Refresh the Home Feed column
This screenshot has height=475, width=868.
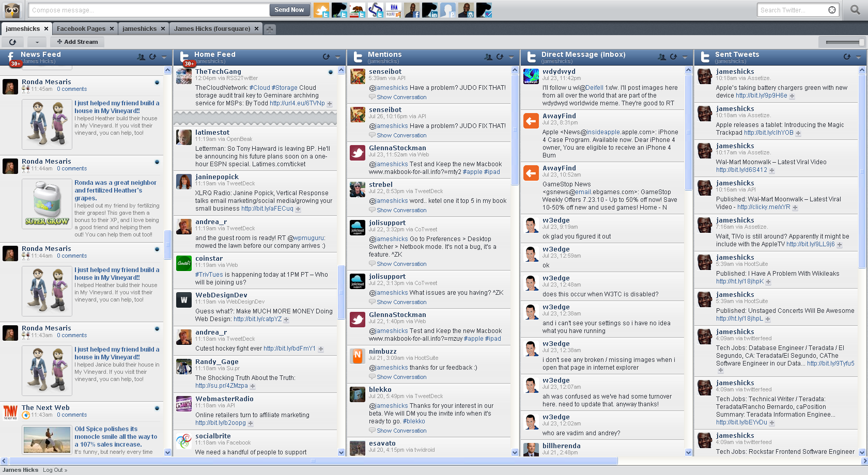[326, 57]
